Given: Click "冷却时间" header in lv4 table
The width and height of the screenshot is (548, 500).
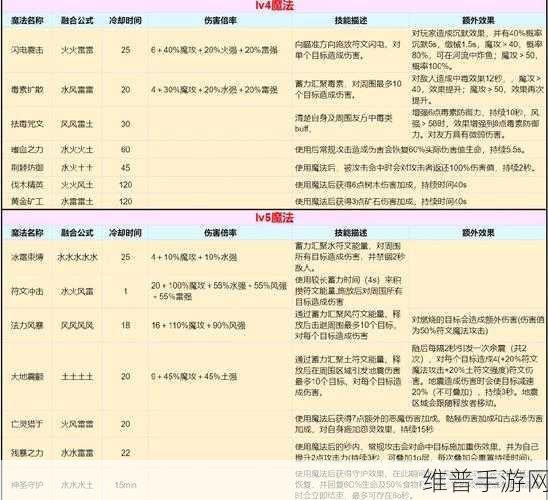Looking at the screenshot, I should (x=125, y=20).
